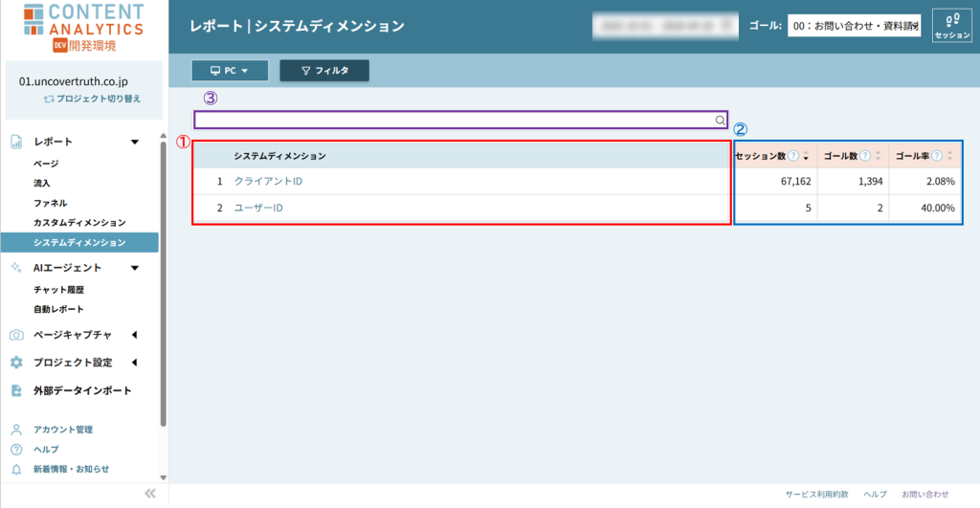The image size is (980, 508).
Task: Sort by ゴール数 column arrows
Action: click(878, 156)
